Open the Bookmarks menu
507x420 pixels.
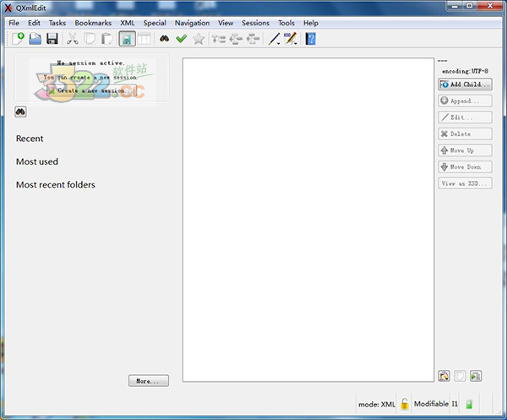click(93, 23)
